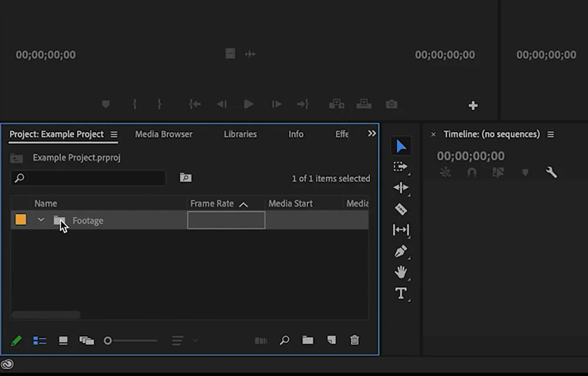Close the Timeline panel
Image resolution: width=588 pixels, height=376 pixels.
pyautogui.click(x=433, y=134)
